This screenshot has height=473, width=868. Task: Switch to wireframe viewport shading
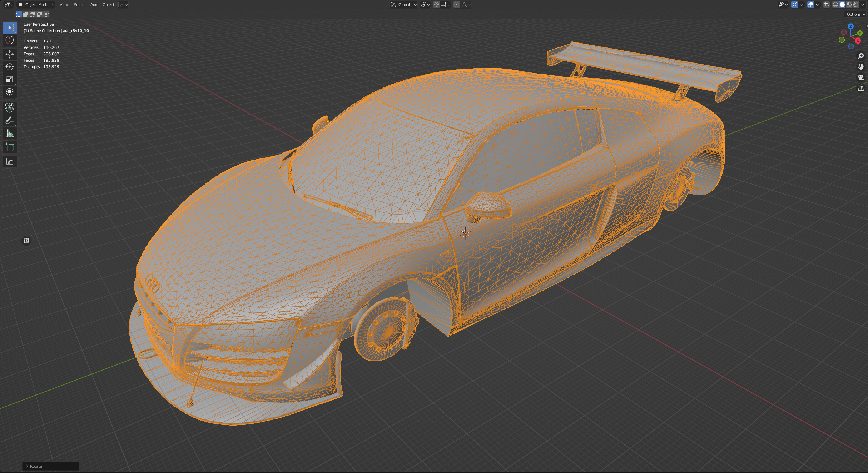pyautogui.click(x=835, y=5)
